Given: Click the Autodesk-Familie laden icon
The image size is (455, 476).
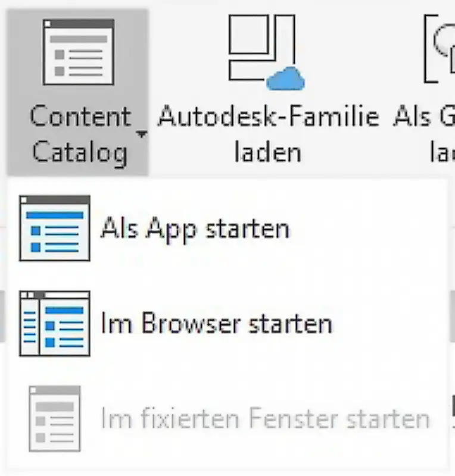Looking at the screenshot, I should click(x=267, y=52).
